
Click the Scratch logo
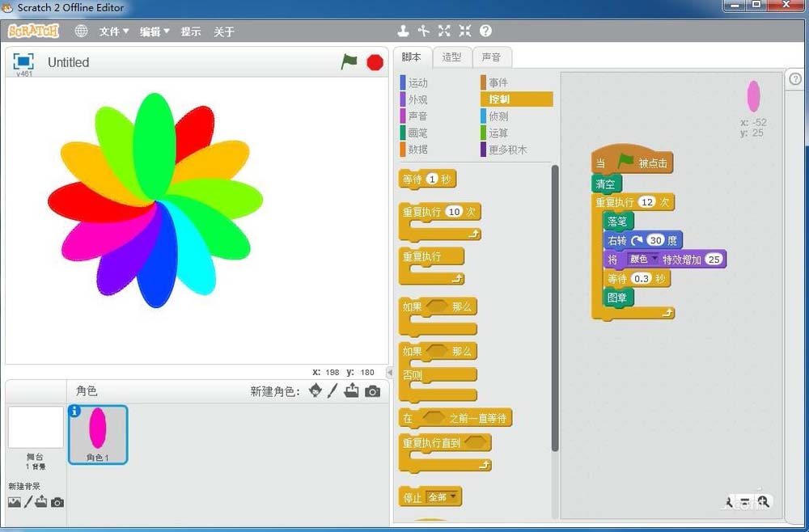pyautogui.click(x=33, y=31)
